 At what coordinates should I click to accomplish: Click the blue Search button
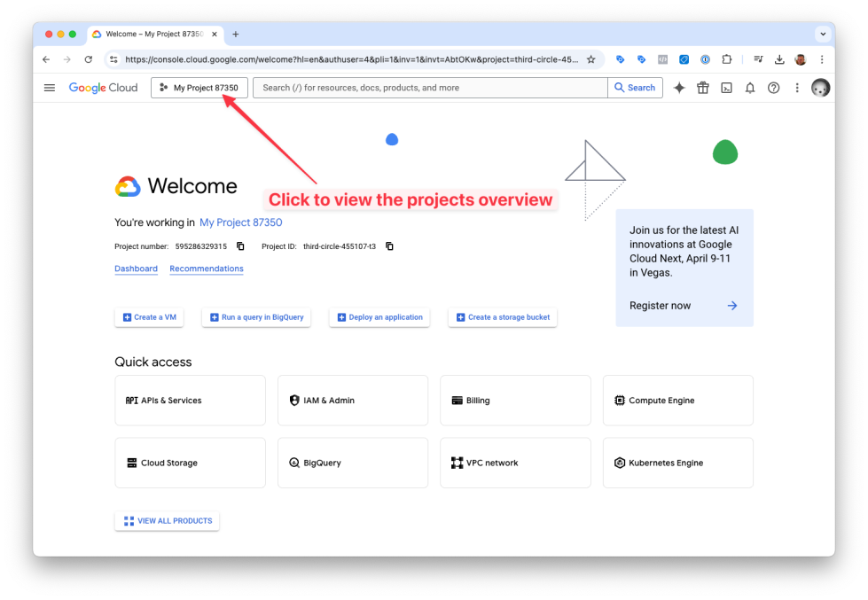click(635, 88)
